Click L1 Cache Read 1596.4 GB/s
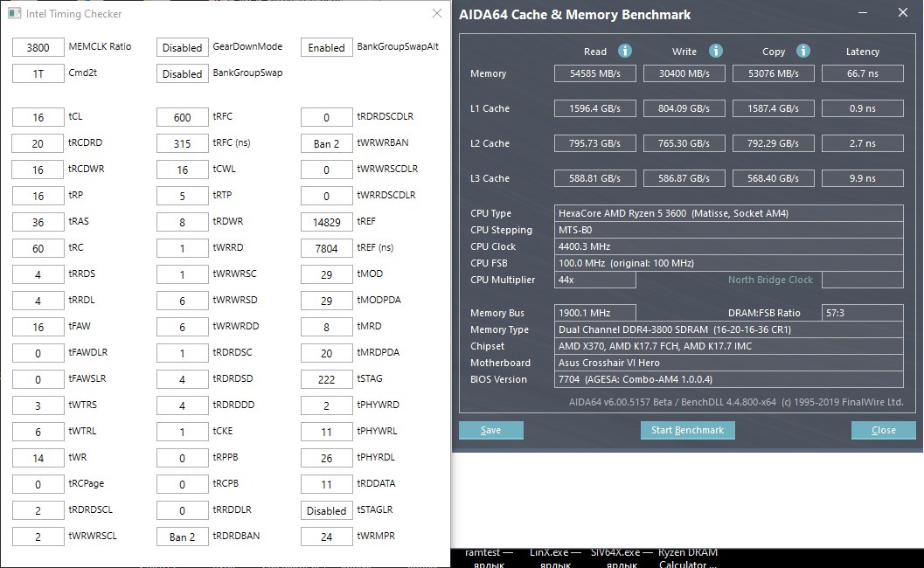This screenshot has width=924, height=568. click(x=595, y=108)
